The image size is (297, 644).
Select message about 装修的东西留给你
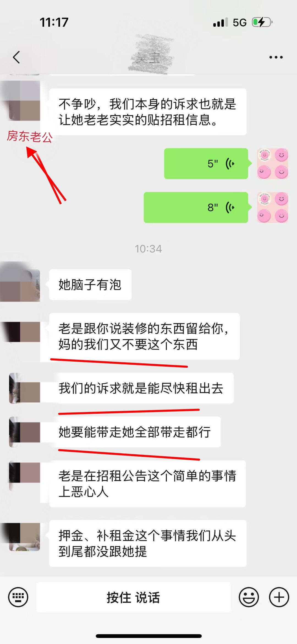point(144,336)
